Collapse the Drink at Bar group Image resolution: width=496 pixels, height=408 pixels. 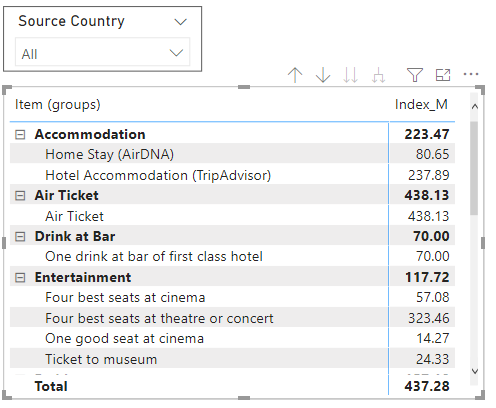[x=20, y=237]
